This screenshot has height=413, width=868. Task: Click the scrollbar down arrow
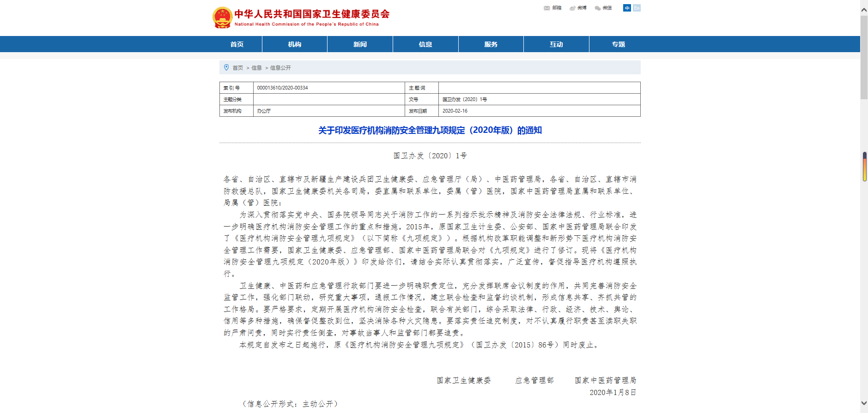pyautogui.click(x=864, y=403)
